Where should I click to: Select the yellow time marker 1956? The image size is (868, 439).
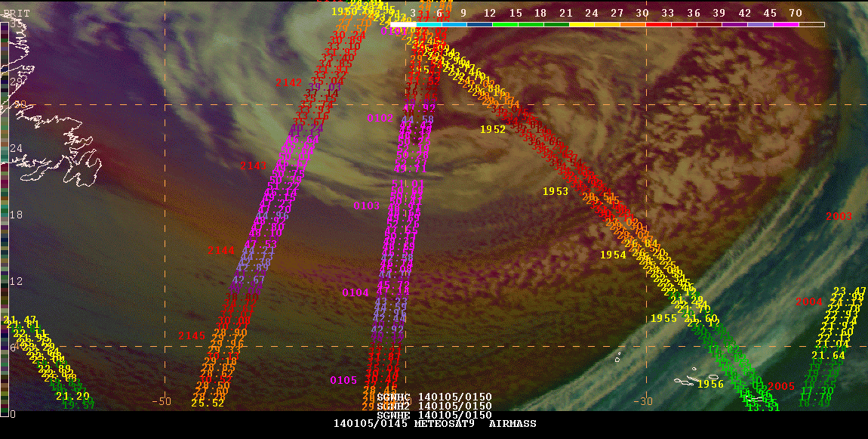[x=711, y=384]
